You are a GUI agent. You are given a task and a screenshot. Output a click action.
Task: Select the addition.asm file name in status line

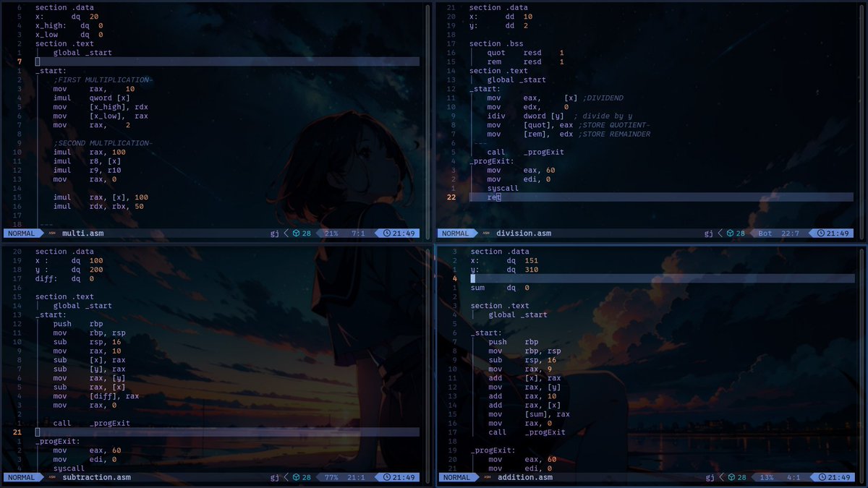[x=525, y=478]
